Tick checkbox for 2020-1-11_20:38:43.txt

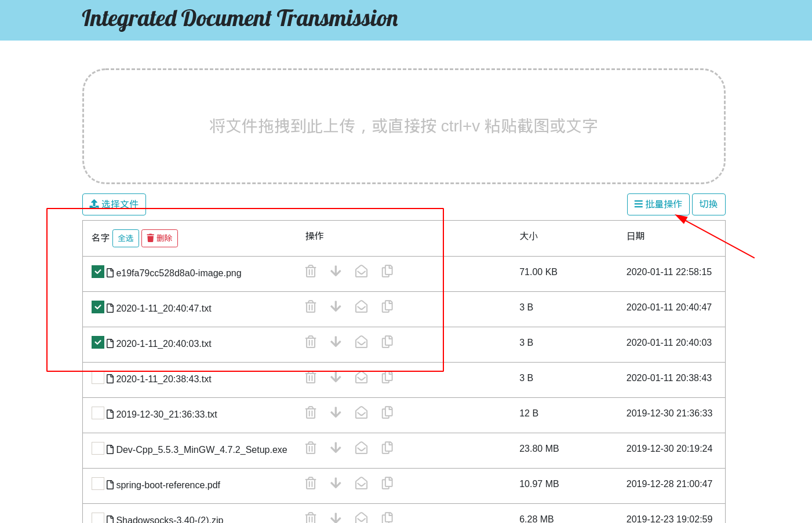pyautogui.click(x=98, y=378)
